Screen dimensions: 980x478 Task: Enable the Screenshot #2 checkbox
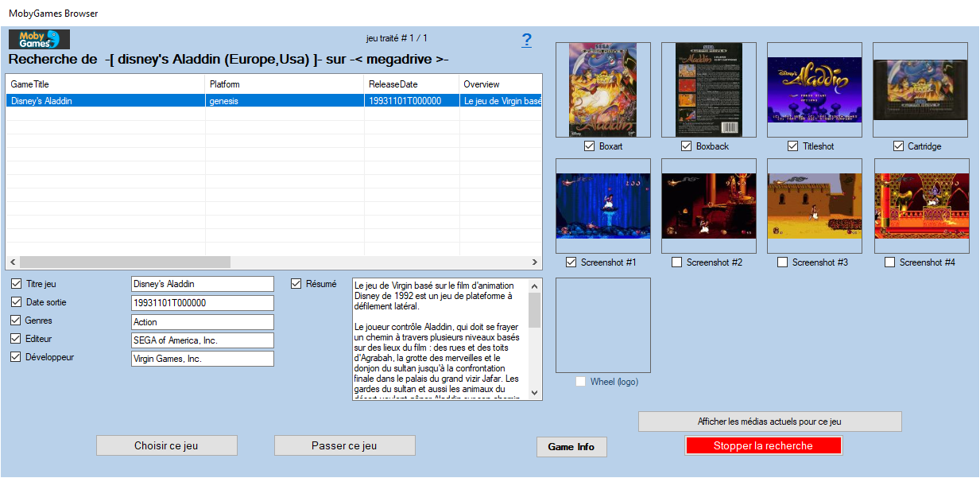(x=676, y=262)
